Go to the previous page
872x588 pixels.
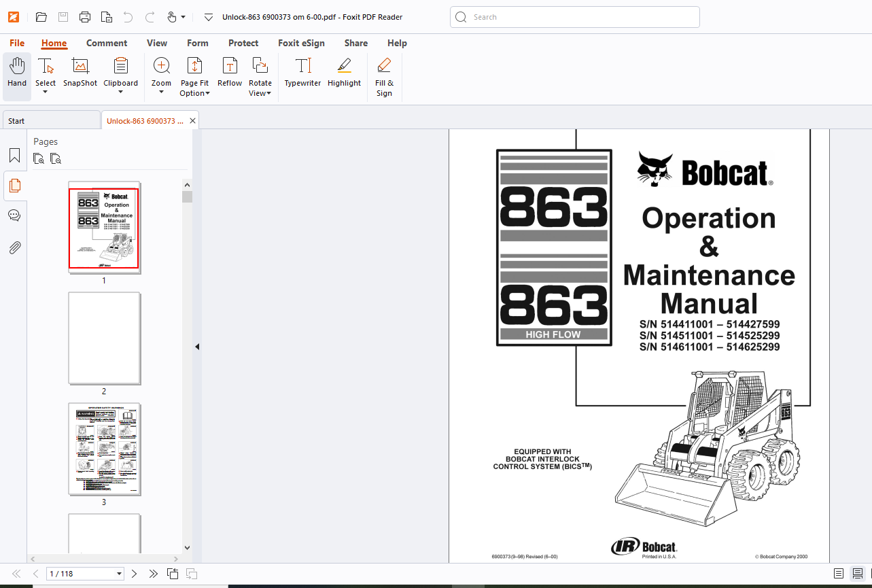click(35, 574)
